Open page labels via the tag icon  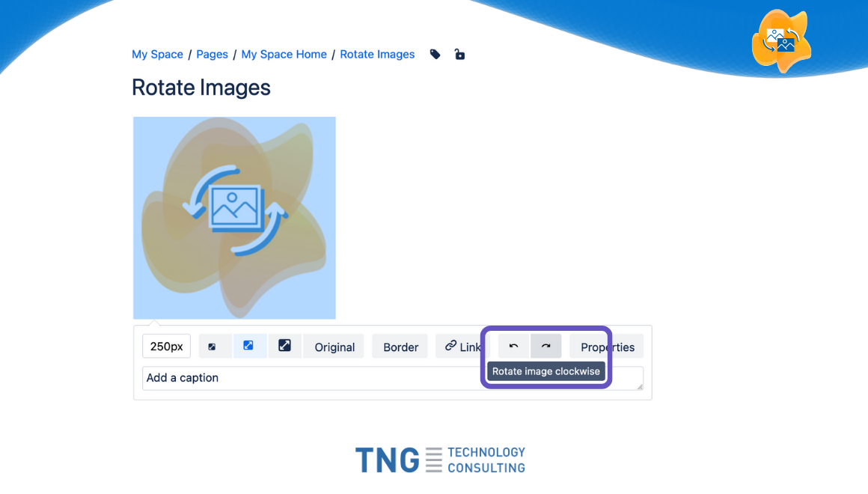[435, 54]
